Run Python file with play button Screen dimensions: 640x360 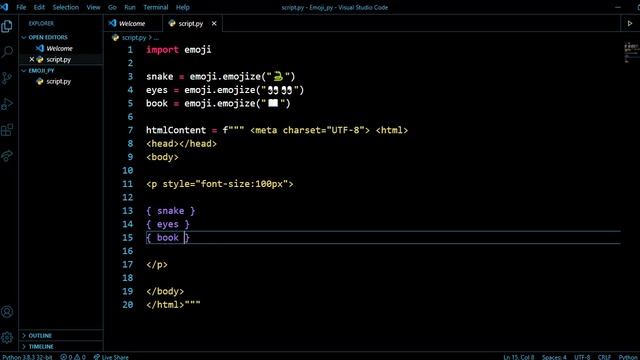pos(630,24)
